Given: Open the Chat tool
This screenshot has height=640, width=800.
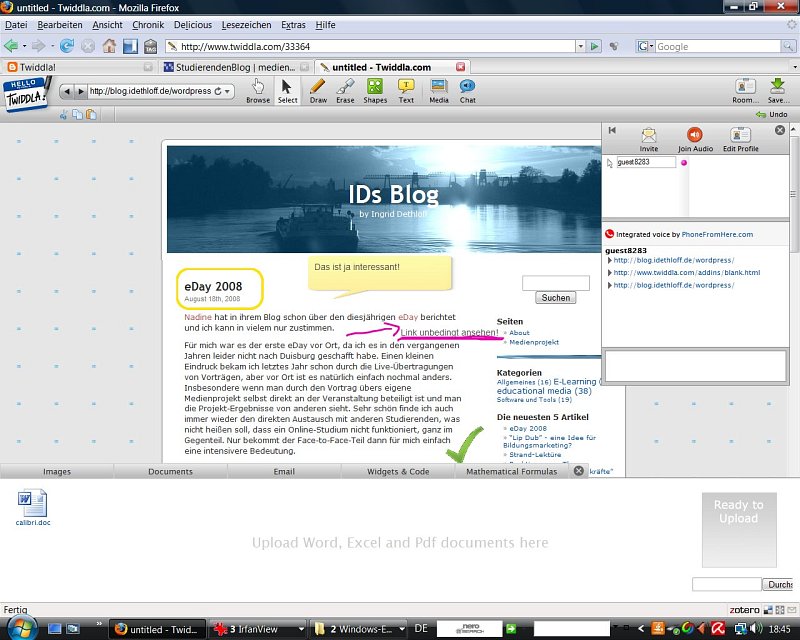Looking at the screenshot, I should coord(467,91).
